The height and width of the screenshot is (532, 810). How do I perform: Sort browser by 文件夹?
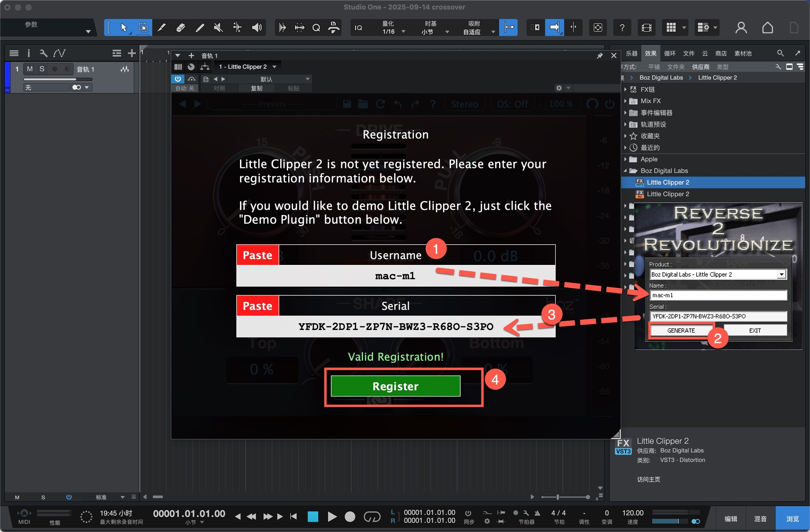click(675, 67)
